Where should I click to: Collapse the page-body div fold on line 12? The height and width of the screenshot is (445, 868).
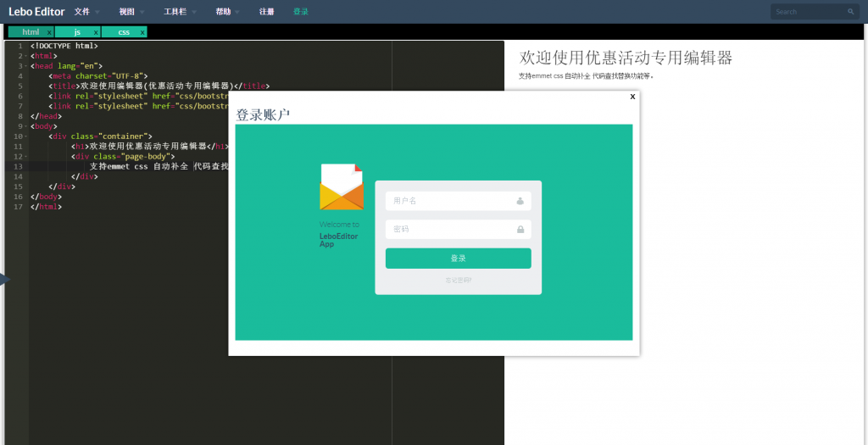[26, 157]
